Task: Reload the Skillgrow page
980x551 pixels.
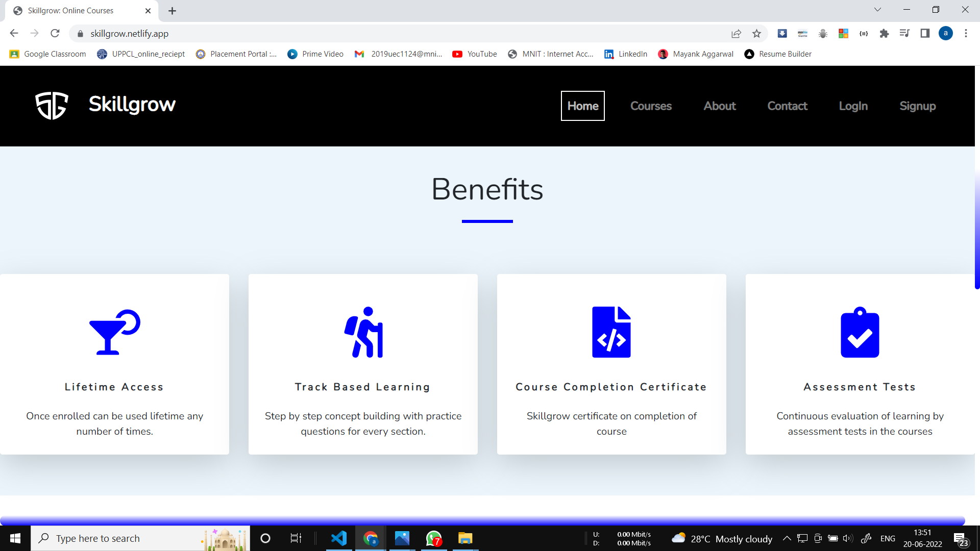Action: click(55, 34)
